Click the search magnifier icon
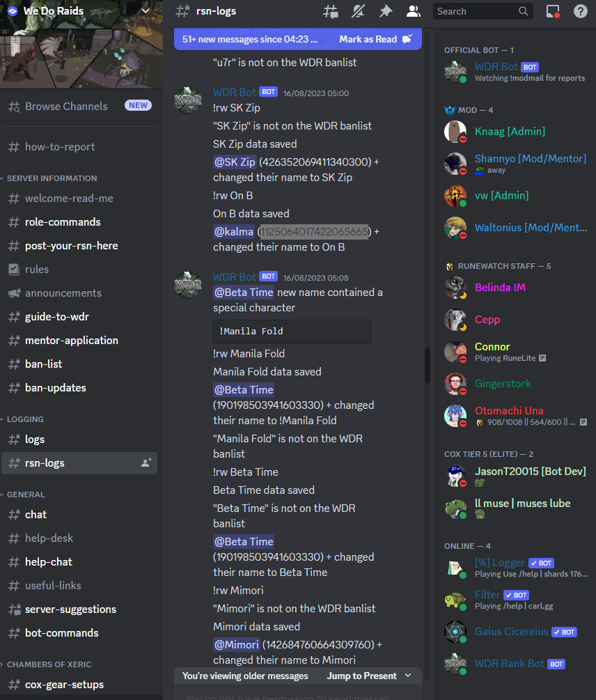Viewport: 596px width, 700px height. tap(524, 11)
